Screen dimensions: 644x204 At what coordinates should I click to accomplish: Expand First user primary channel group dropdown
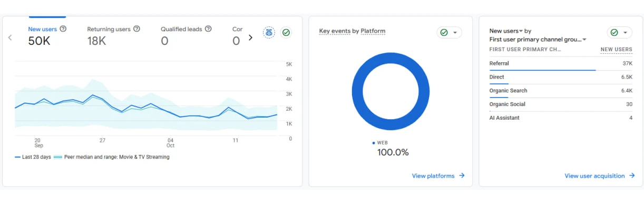[x=538, y=40]
